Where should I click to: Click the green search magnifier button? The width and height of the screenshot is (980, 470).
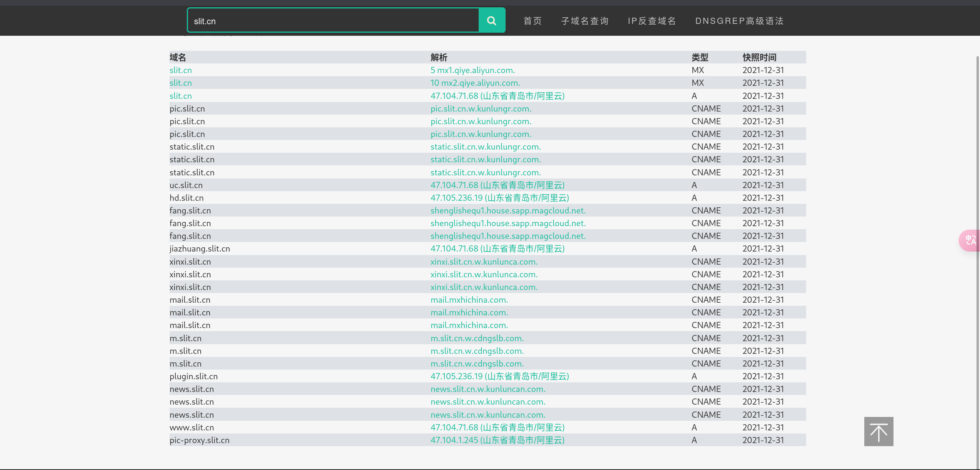coord(491,20)
